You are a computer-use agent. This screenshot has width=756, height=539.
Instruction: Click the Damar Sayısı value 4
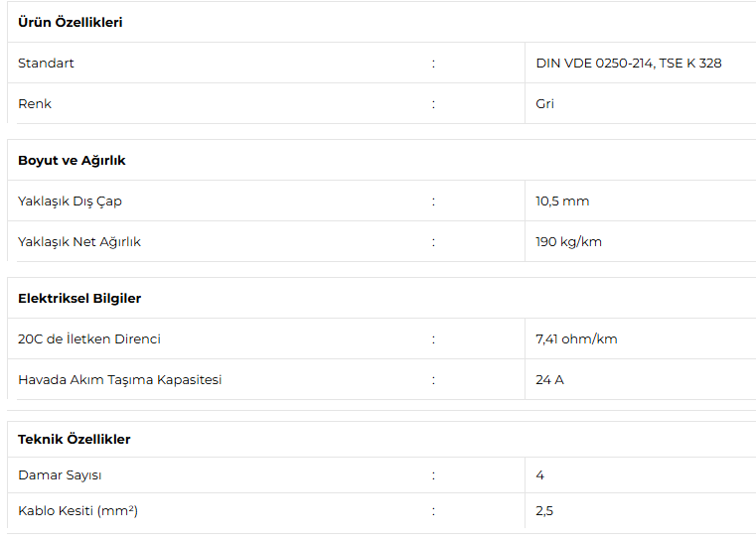[540, 475]
